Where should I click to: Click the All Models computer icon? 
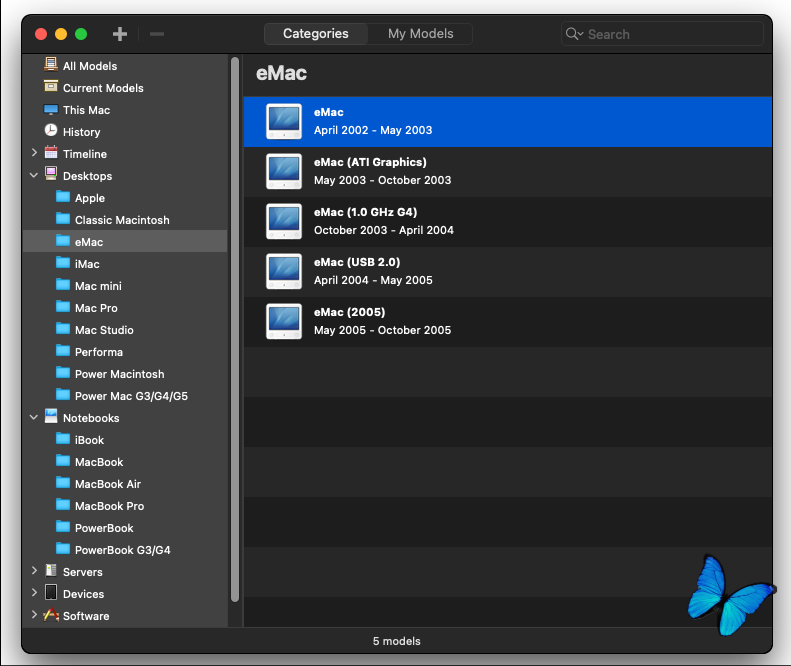[x=51, y=64]
